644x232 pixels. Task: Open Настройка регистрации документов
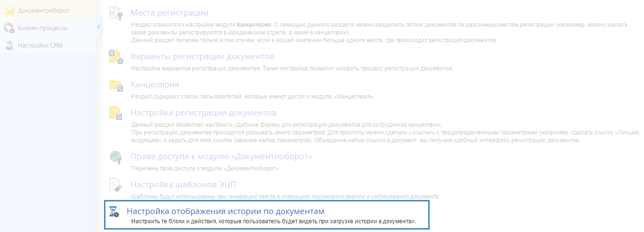click(x=204, y=113)
